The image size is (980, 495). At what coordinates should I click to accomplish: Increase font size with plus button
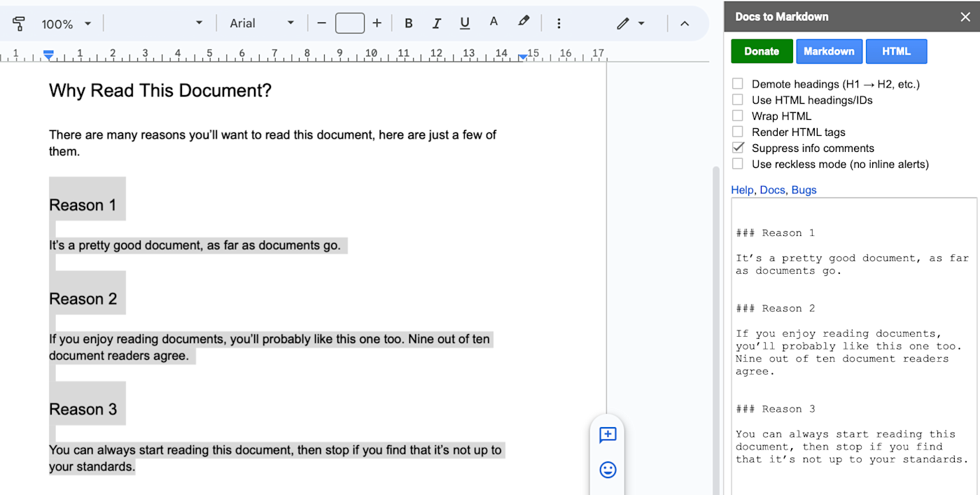pos(377,23)
